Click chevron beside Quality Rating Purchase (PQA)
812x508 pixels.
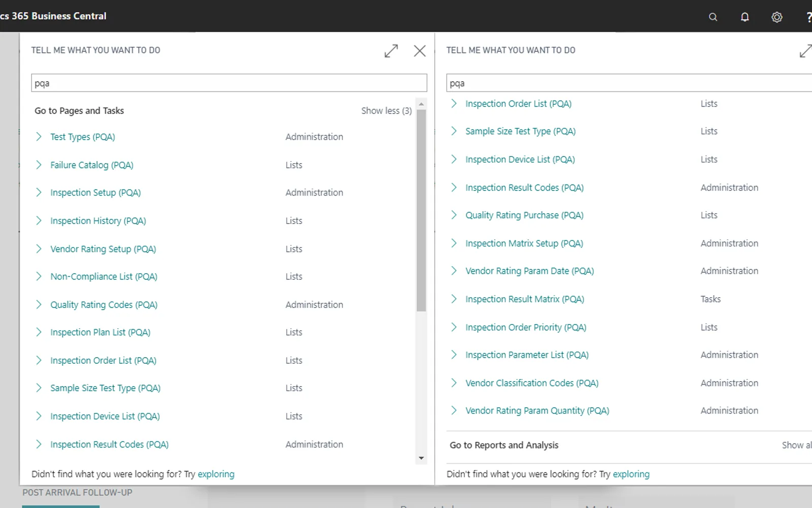click(x=454, y=215)
